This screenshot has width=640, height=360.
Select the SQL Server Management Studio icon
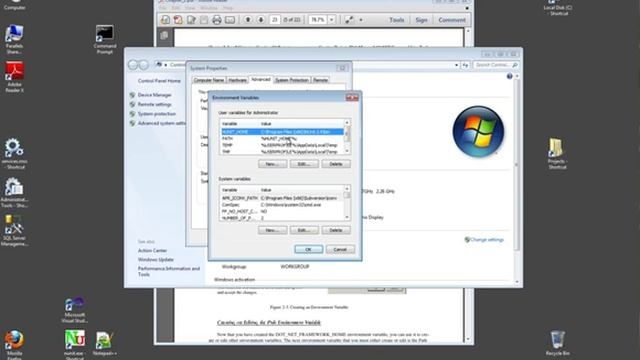(x=14, y=231)
